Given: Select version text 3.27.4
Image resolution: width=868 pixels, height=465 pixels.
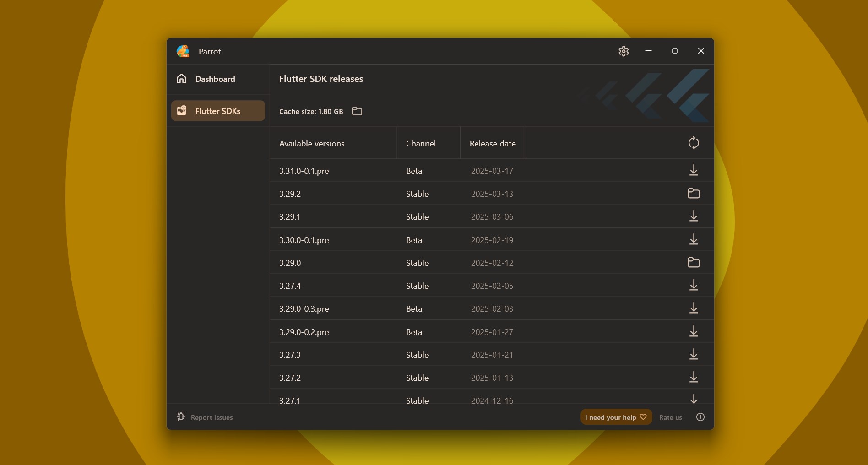Looking at the screenshot, I should pyautogui.click(x=290, y=286).
